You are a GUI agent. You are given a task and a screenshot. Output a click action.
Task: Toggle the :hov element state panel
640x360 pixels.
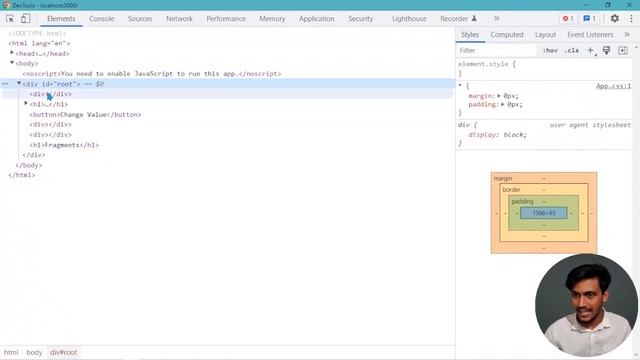tap(550, 51)
